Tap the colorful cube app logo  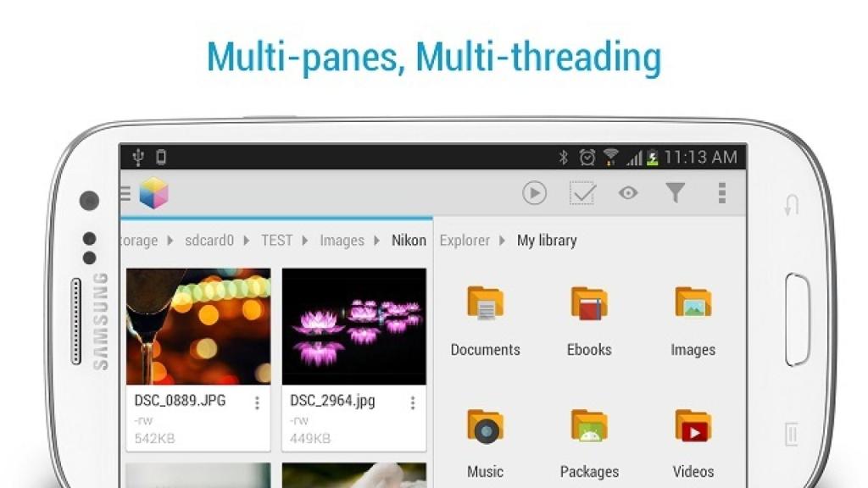[x=153, y=193]
